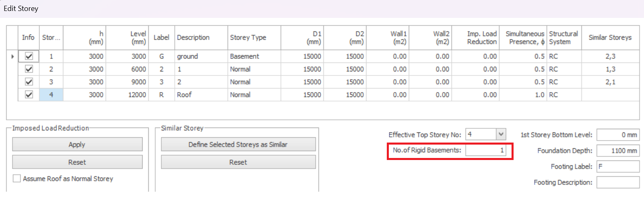644x199 pixels.
Task: Select the Footing Label text box
Action: (618, 167)
